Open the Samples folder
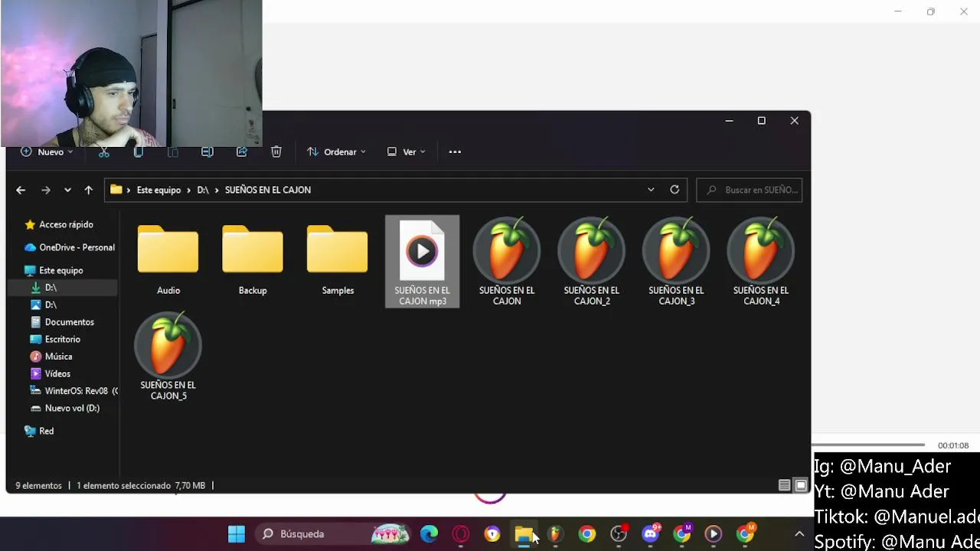The image size is (980, 551). tap(338, 260)
